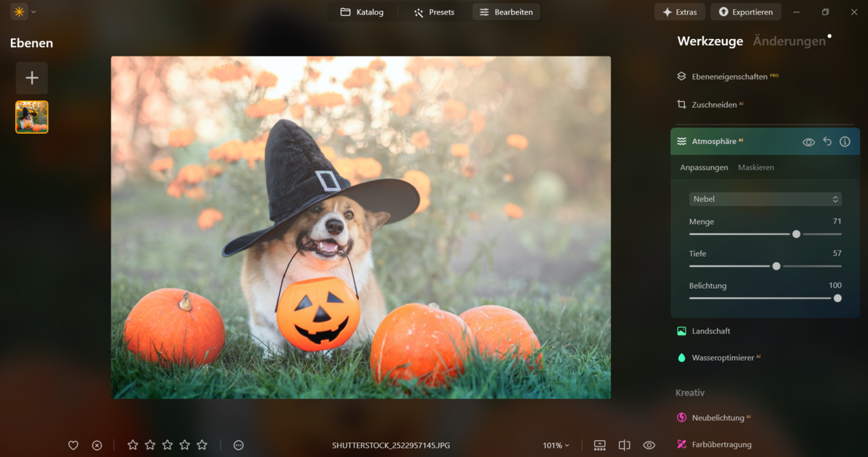Toggle Atmosphäre effect visibility eye

(x=809, y=142)
